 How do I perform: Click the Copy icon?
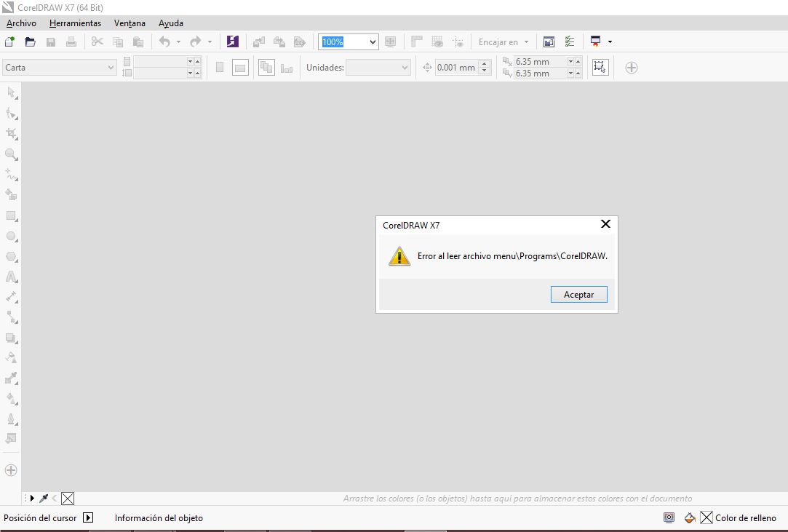coord(118,41)
